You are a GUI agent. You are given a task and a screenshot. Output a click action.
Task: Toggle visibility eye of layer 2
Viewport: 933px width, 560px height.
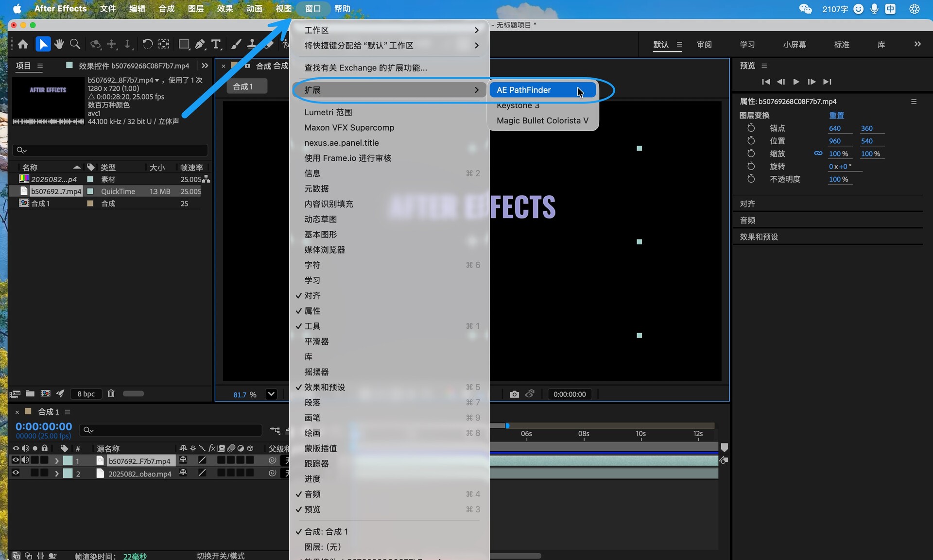pyautogui.click(x=16, y=473)
